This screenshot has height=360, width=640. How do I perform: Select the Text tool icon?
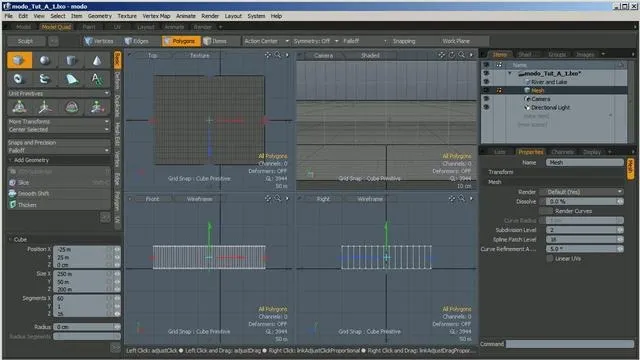click(97, 79)
